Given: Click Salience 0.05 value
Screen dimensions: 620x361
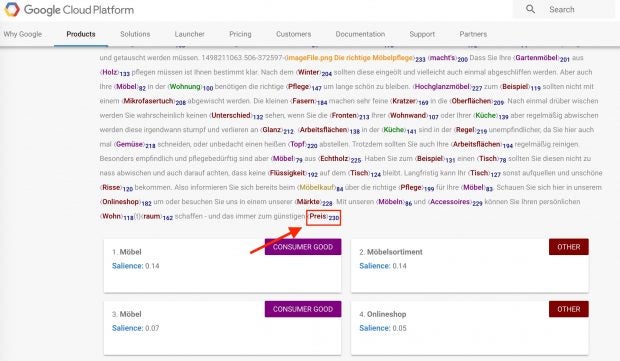Looking at the screenshot, I should pyautogui.click(x=399, y=328).
